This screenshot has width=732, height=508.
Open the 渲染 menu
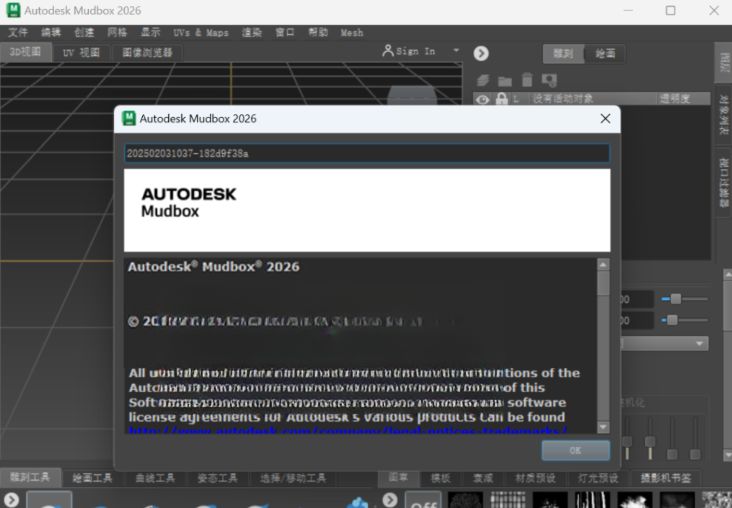(x=252, y=32)
